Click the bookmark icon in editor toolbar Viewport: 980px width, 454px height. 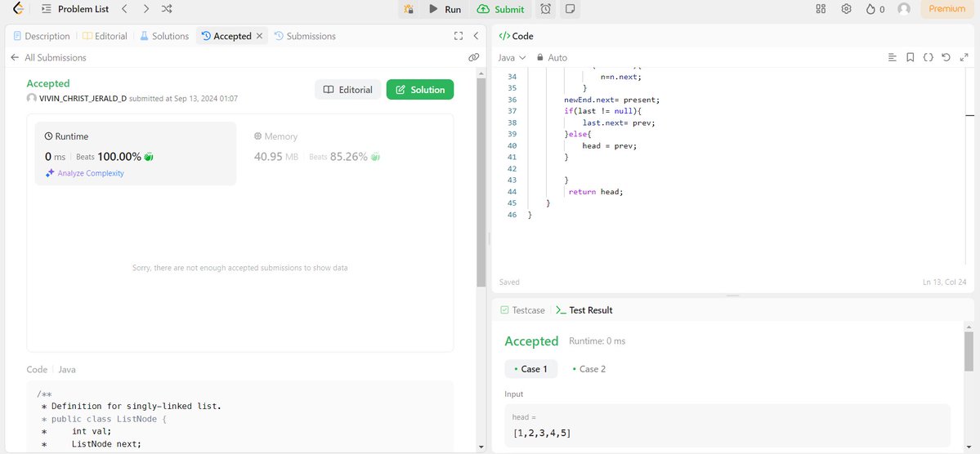[x=911, y=57]
